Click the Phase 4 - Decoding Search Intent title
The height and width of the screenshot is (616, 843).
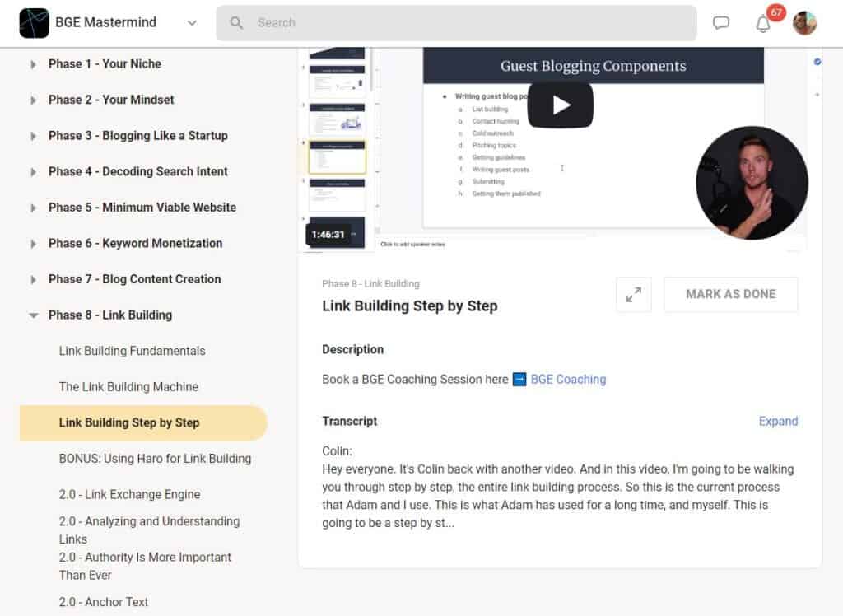[138, 171]
